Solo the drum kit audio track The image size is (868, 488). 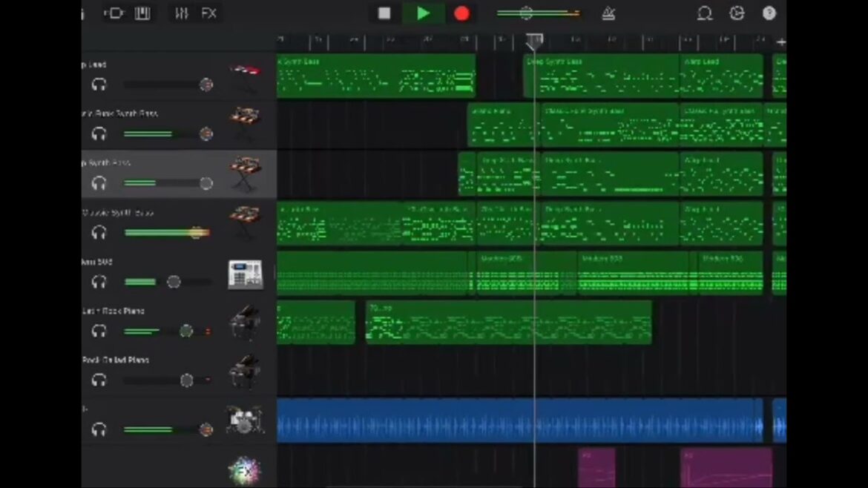[99, 429]
